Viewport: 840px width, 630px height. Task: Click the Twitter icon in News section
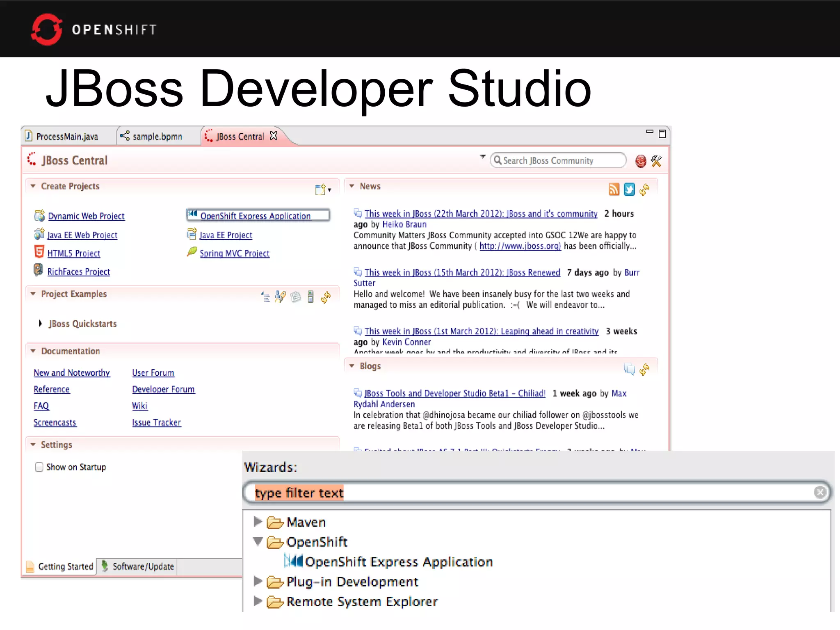[629, 189]
